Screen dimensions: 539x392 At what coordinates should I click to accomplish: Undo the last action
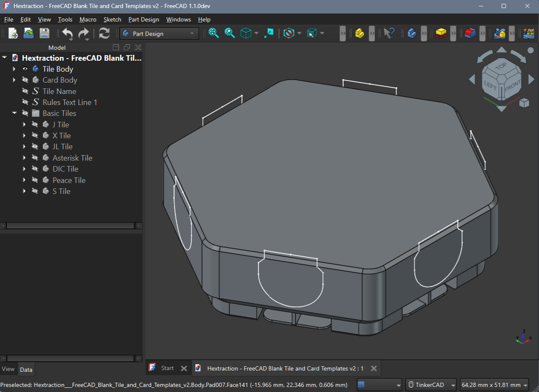[x=67, y=33]
